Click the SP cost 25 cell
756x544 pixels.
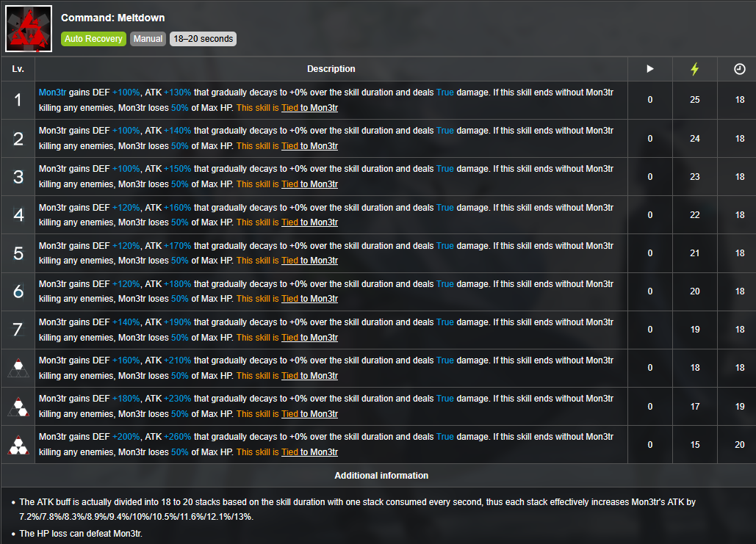point(695,100)
